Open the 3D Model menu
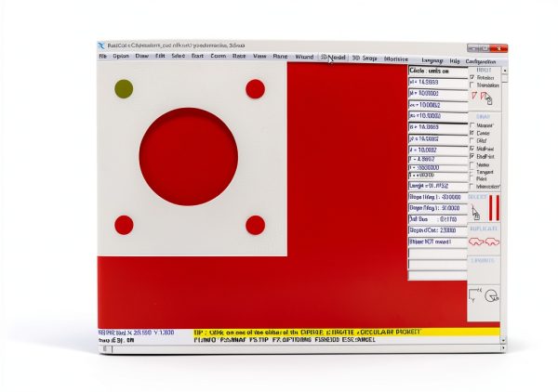558x392 pixels. coord(333,58)
